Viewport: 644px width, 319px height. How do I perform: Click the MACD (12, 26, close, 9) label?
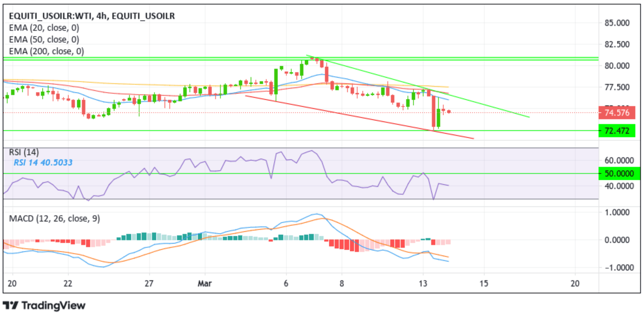[x=54, y=218]
